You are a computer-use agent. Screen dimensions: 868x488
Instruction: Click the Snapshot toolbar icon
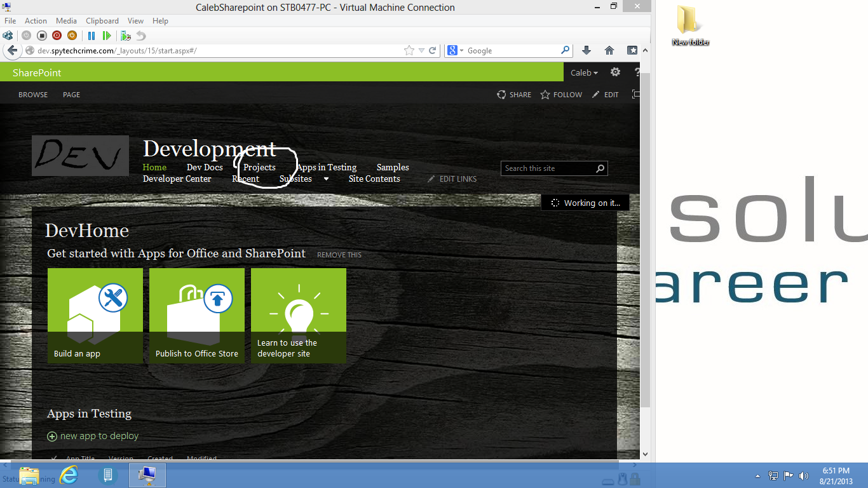pyautogui.click(x=126, y=36)
